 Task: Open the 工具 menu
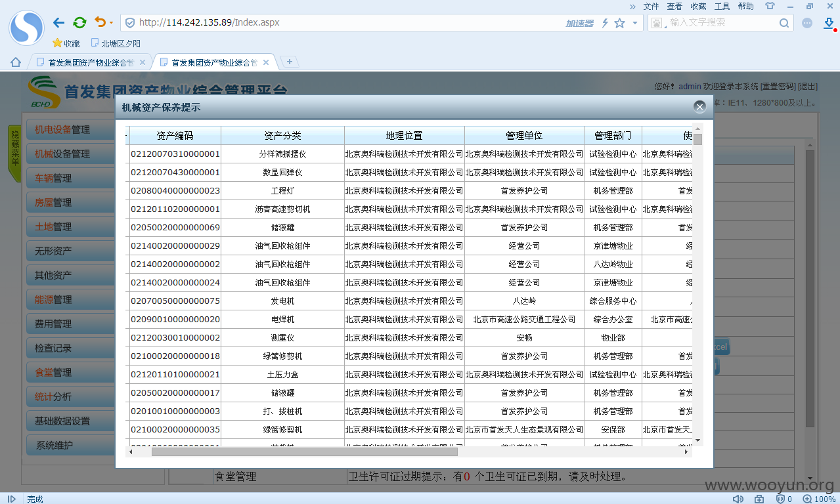coord(722,7)
